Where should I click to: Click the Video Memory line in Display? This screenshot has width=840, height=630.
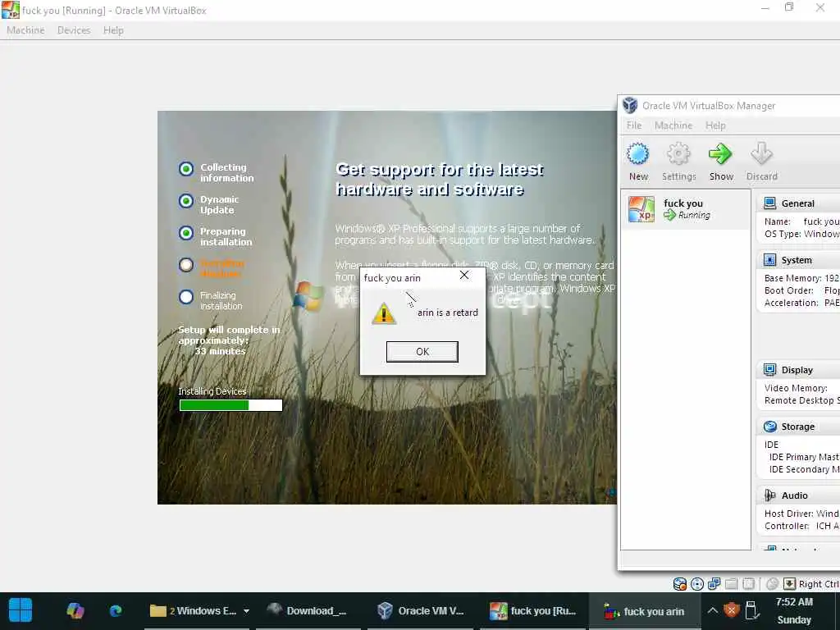[x=796, y=388]
